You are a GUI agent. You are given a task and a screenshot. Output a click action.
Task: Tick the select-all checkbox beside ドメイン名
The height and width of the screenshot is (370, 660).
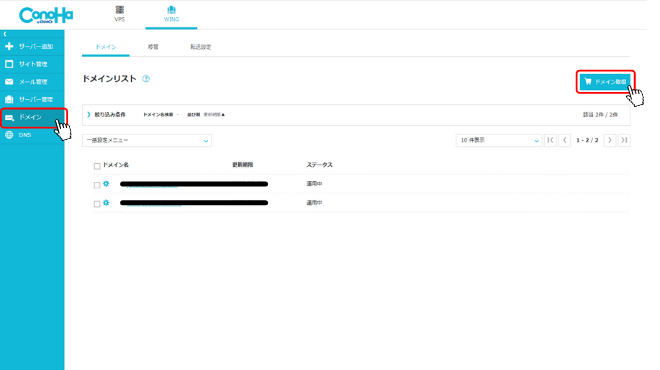(x=97, y=166)
